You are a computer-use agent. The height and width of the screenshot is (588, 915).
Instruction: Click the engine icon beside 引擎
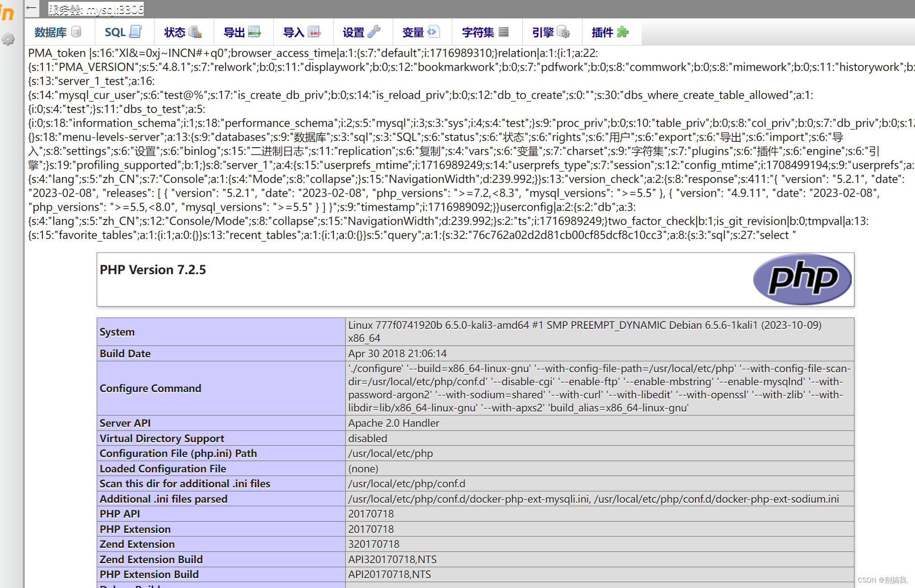pos(563,32)
